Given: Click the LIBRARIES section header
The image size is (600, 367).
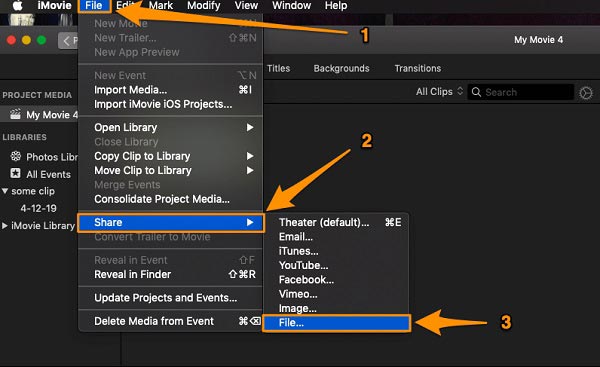Looking at the screenshot, I should (24, 137).
